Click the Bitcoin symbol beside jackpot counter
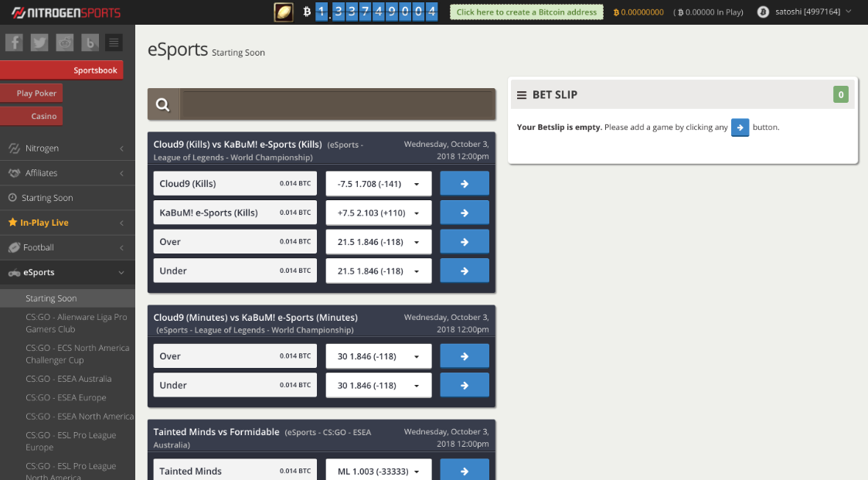This screenshot has width=868, height=480. click(x=307, y=12)
